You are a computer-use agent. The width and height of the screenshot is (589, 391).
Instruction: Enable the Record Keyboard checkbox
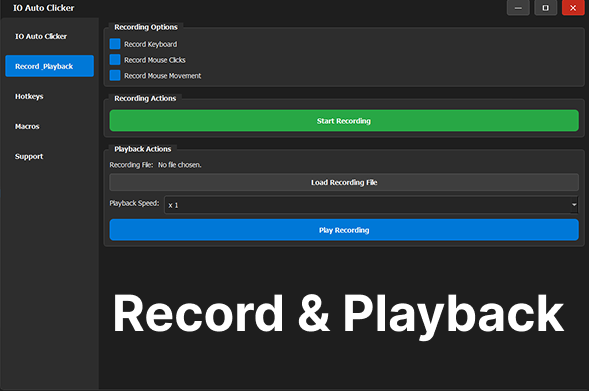tap(115, 44)
